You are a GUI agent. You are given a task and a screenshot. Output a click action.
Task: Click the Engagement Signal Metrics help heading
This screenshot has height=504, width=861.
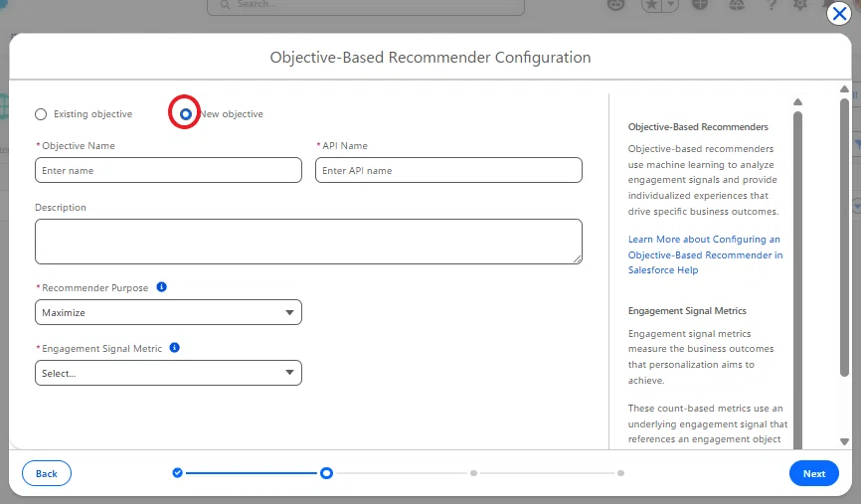click(x=687, y=311)
